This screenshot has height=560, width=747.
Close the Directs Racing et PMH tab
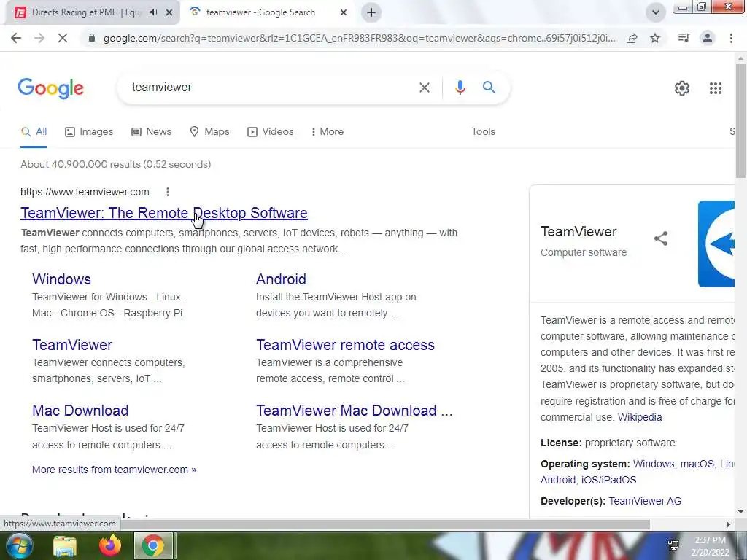[x=169, y=12]
